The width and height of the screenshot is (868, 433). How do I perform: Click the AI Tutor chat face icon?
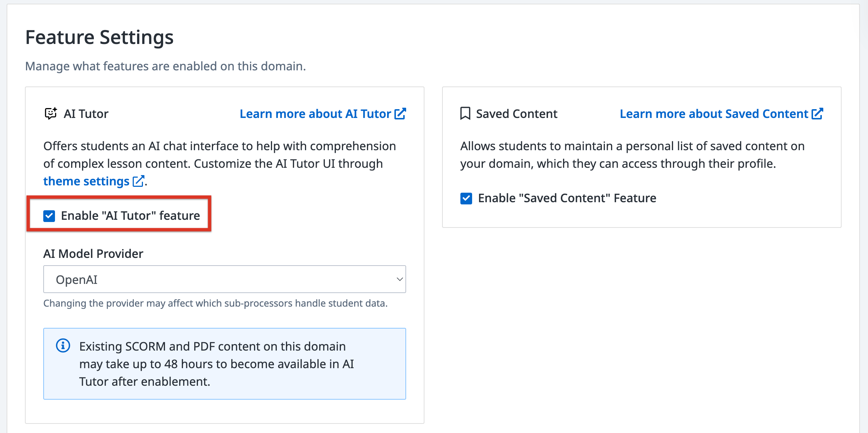[x=51, y=114]
